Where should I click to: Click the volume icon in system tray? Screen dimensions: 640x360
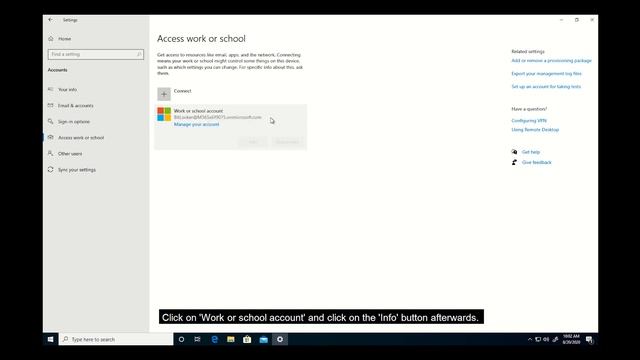tap(546, 339)
